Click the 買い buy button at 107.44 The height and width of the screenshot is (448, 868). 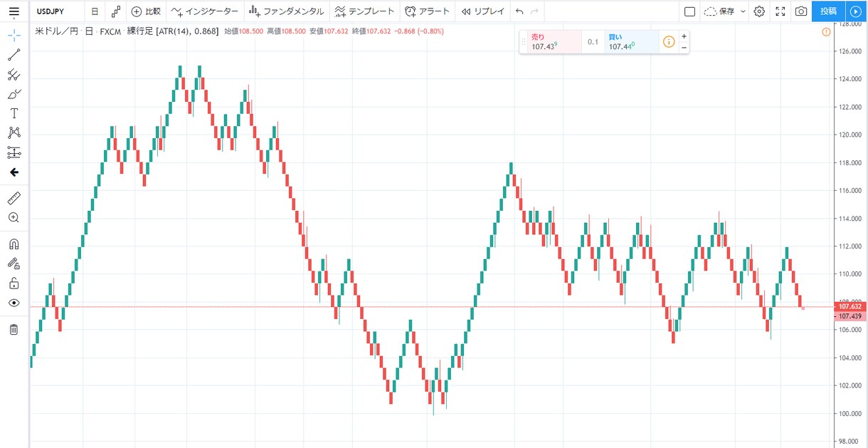(632, 42)
